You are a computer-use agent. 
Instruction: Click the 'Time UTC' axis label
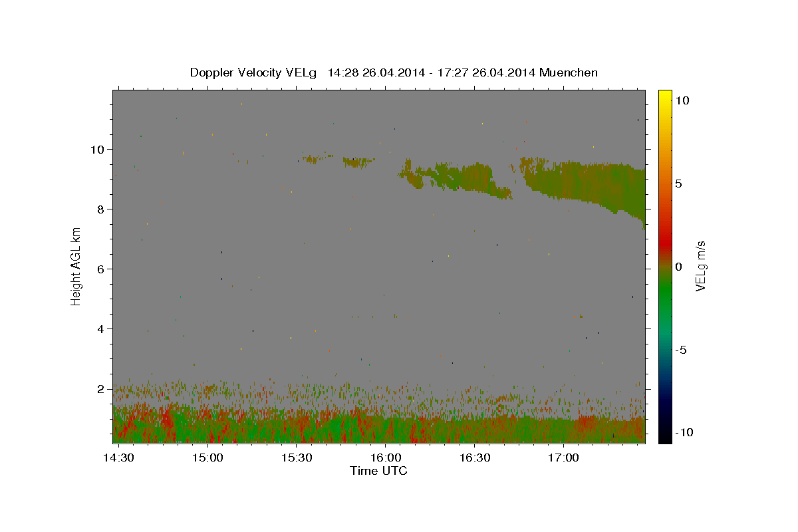click(378, 471)
